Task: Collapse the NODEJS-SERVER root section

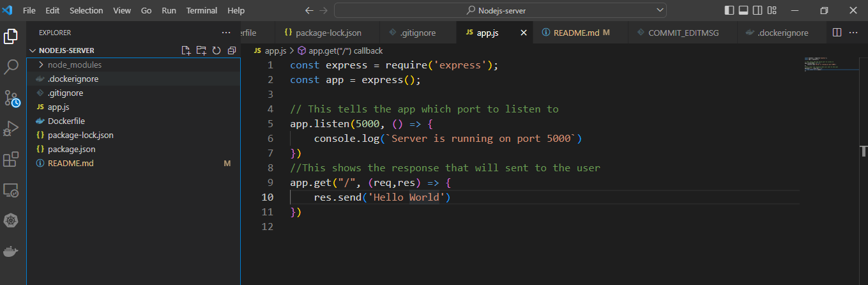Action: 33,50
